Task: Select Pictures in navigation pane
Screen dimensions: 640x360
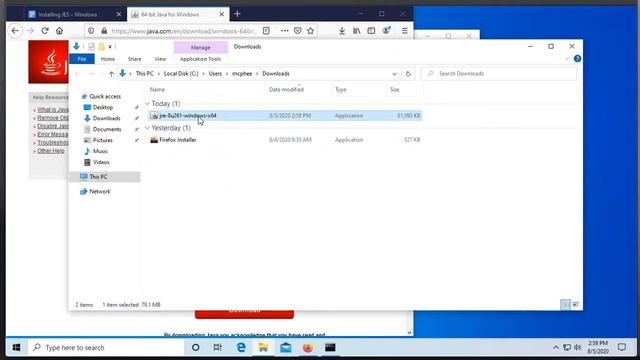Action: coord(102,140)
